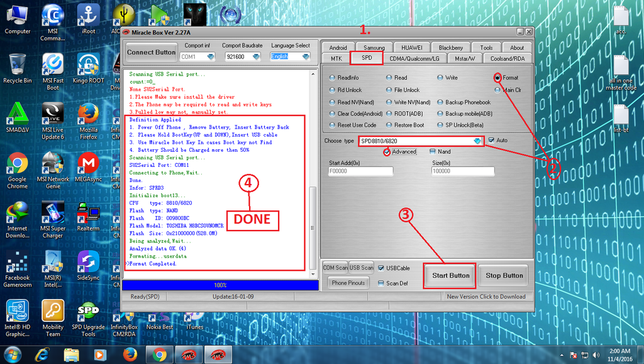
Task: Toggle the USBCable checkbox
Action: pyautogui.click(x=381, y=268)
